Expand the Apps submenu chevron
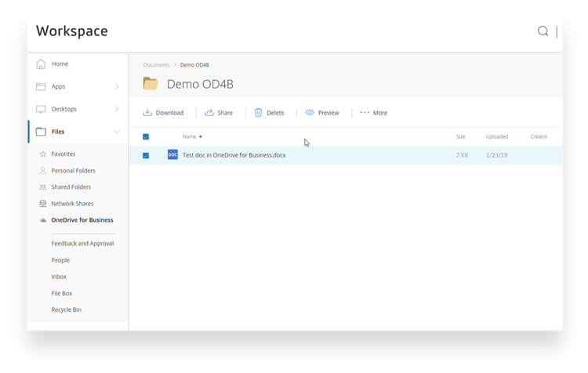Viewport: 588px width, 373px height. (117, 87)
